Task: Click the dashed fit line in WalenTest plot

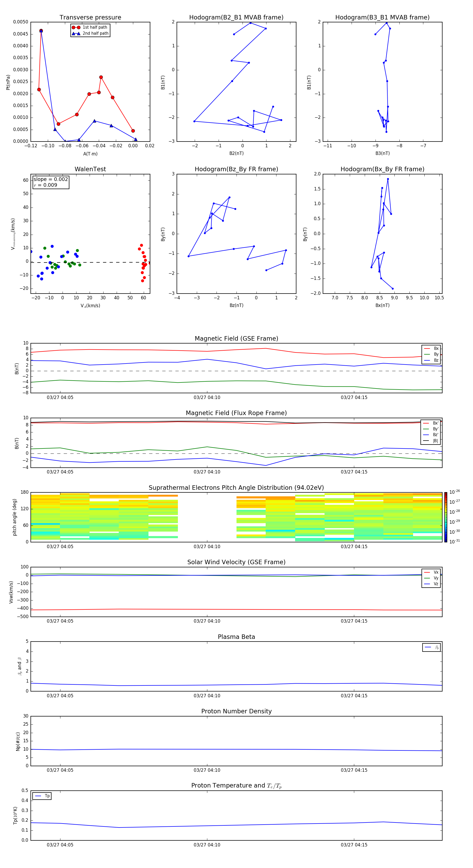Action: 90,262
